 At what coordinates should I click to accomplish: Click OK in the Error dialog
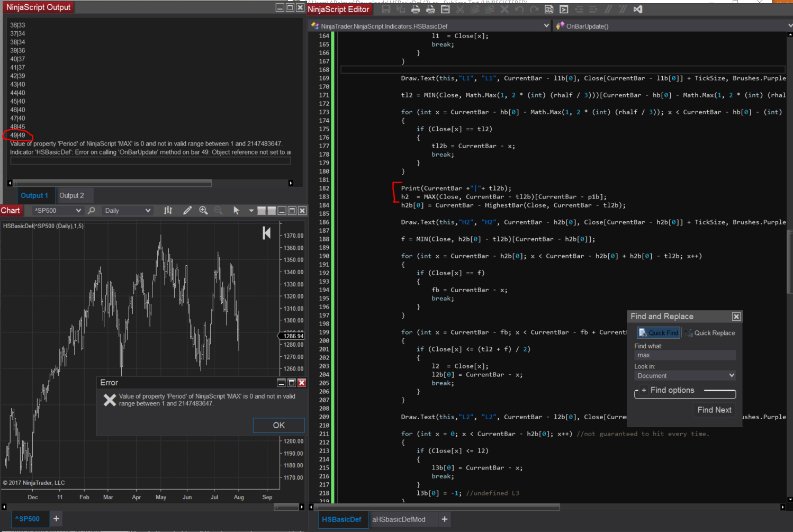tap(278, 425)
